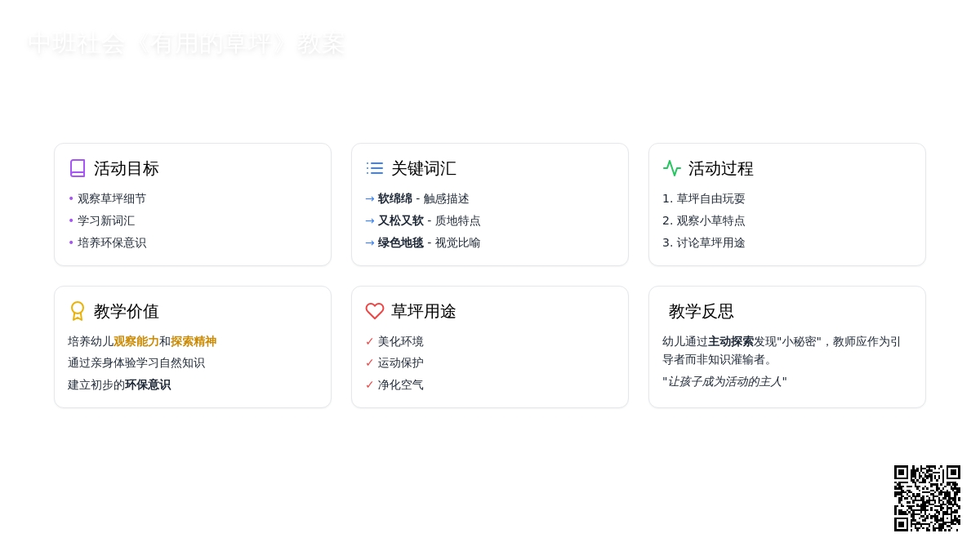Click step 3 讨论草坪用途
Image resolution: width=980 pixels, height=551 pixels.
[704, 242]
